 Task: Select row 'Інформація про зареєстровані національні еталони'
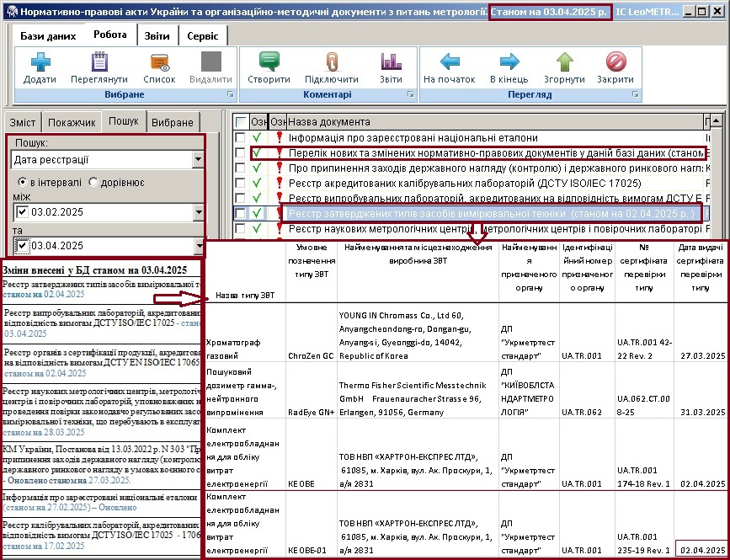coord(413,137)
